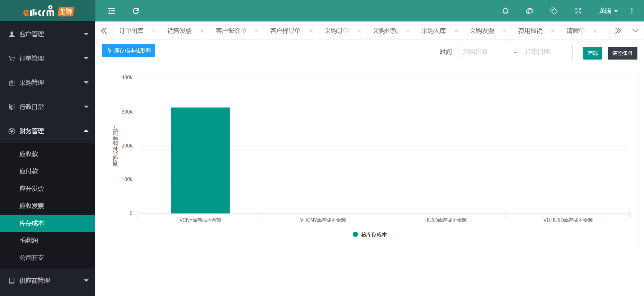
Task: Close the 订单出库 tab
Action: [x=154, y=31]
